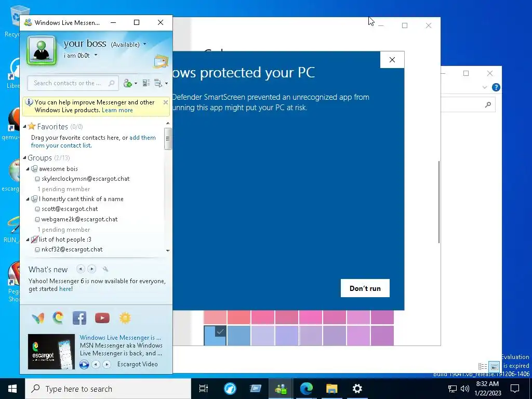Open the Facebook tab icon
The height and width of the screenshot is (399, 532).
[x=79, y=318]
